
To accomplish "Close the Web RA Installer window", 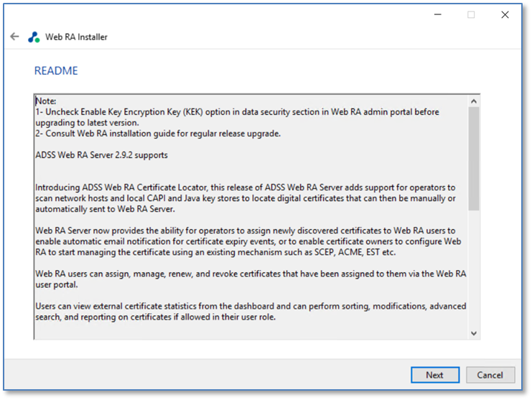I will pos(505,14).
